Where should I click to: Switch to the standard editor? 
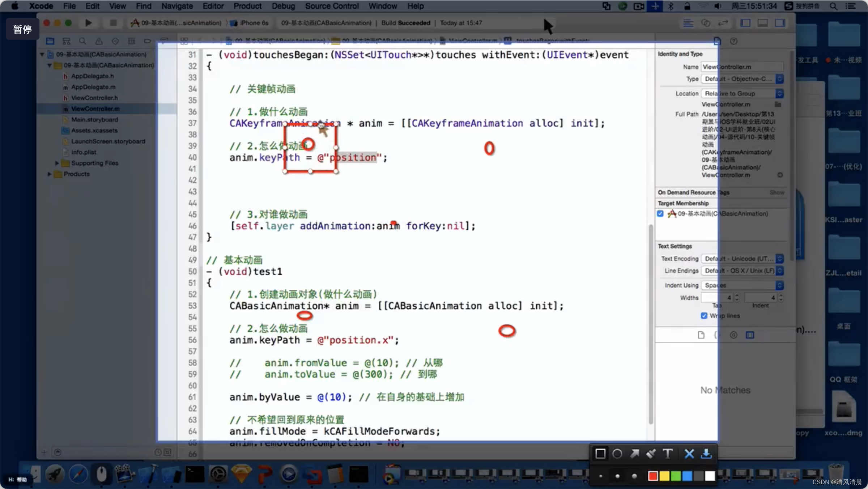(x=688, y=23)
